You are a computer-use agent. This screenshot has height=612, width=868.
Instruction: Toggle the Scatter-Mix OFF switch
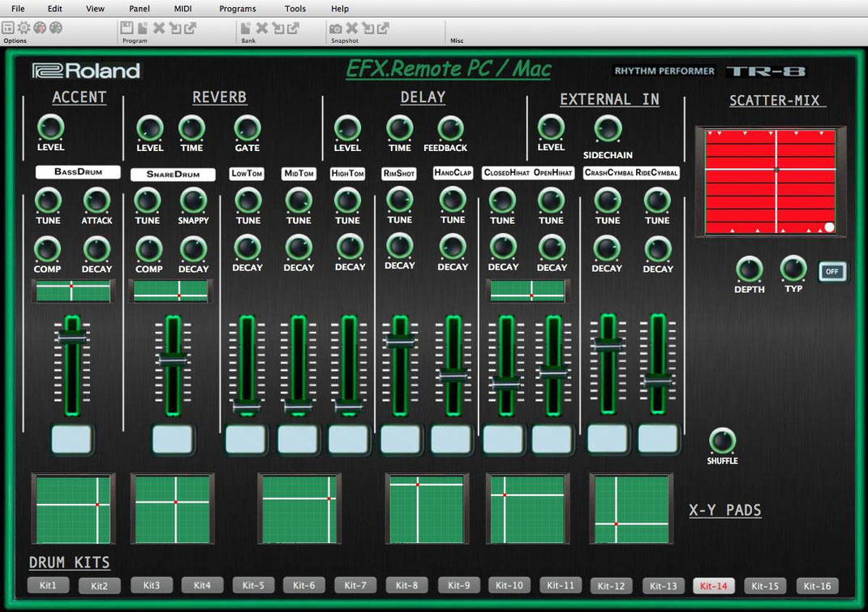[x=832, y=271]
